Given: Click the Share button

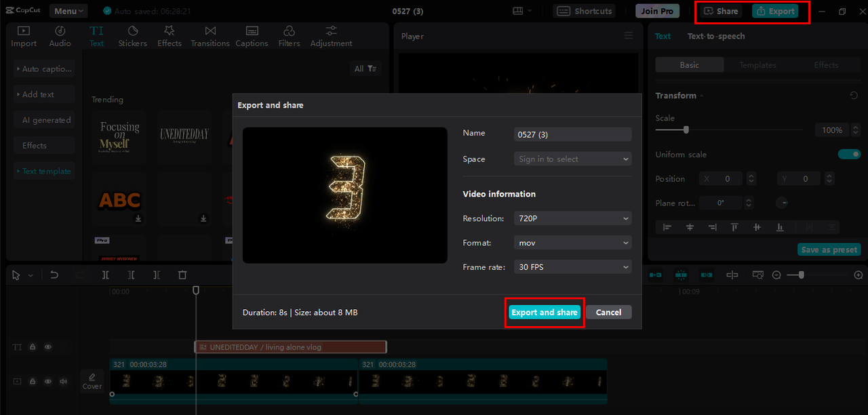Looking at the screenshot, I should tap(722, 11).
